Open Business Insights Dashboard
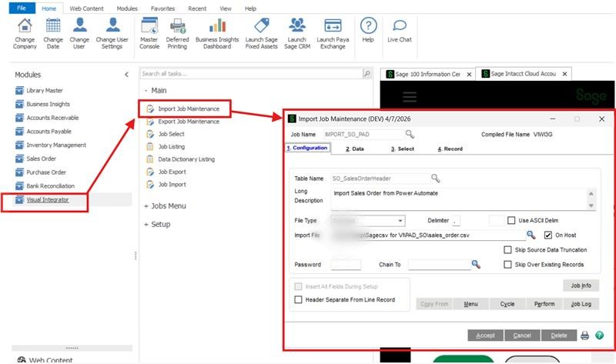The width and height of the screenshot is (616, 364). pos(217,33)
